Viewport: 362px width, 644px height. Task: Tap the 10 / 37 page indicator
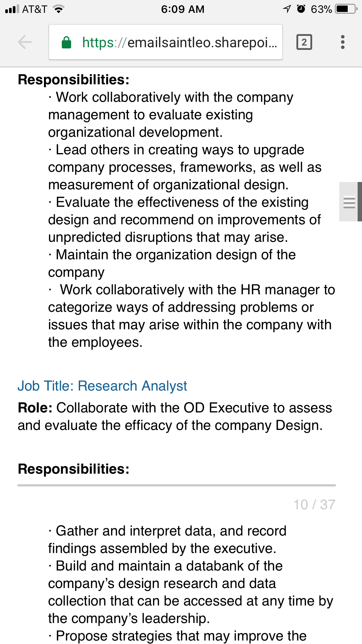click(314, 505)
